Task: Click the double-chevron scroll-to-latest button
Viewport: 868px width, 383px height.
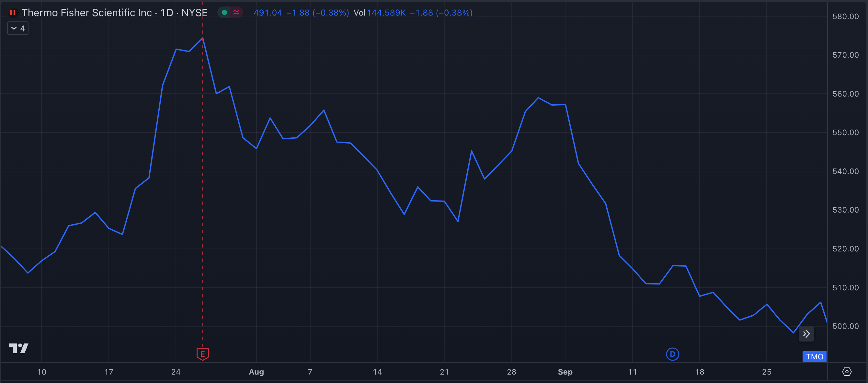Action: (807, 333)
